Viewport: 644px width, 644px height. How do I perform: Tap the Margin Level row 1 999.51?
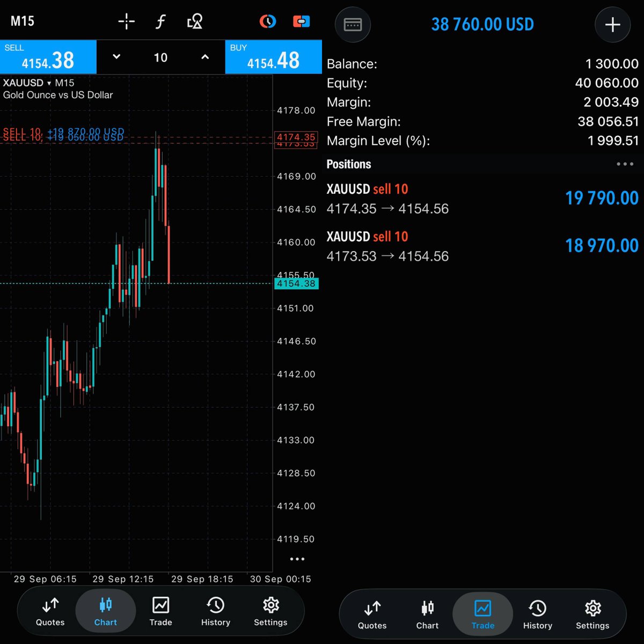pos(483,141)
